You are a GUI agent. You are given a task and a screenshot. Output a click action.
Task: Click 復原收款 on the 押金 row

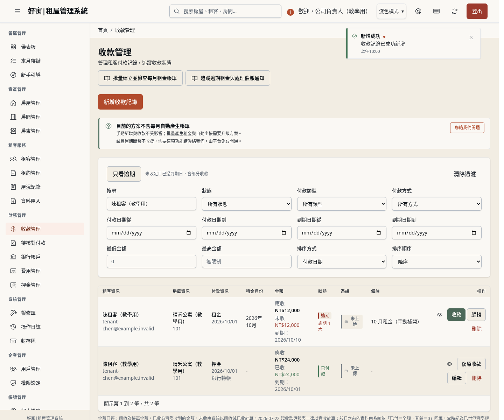(x=471, y=364)
